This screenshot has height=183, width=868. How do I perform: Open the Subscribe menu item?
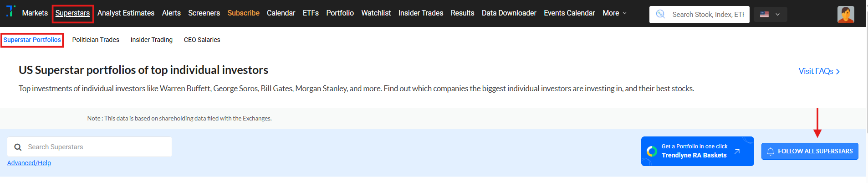243,13
